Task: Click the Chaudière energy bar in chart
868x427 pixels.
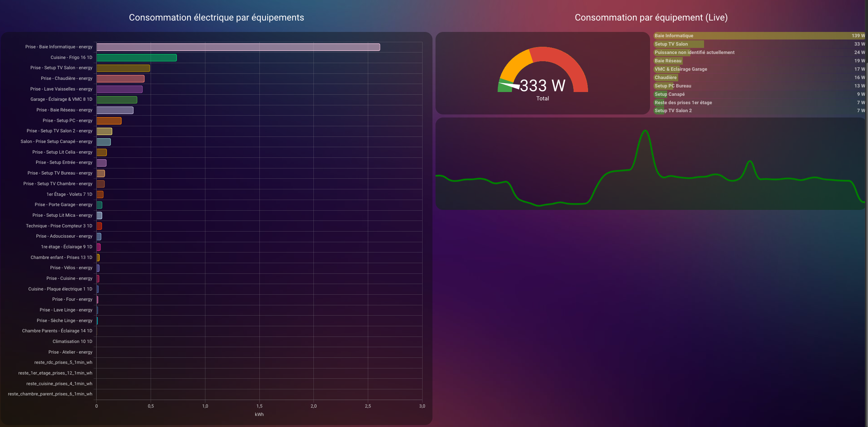Action: 120,79
